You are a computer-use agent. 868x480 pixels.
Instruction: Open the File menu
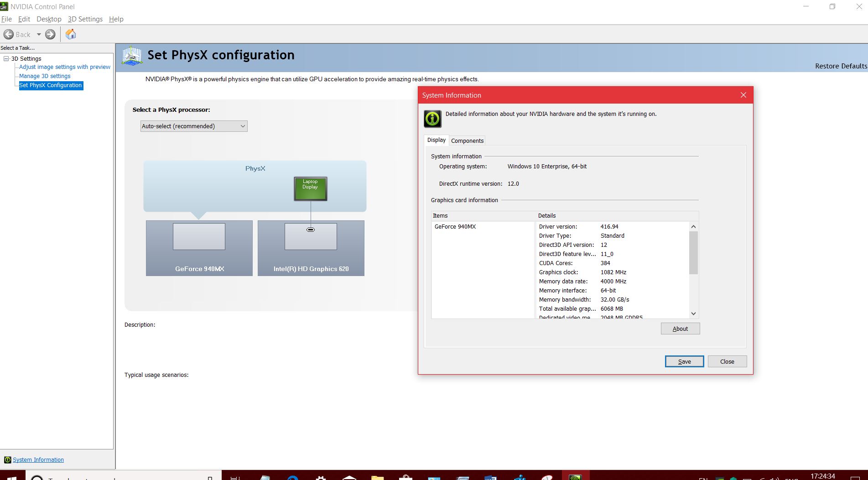pyautogui.click(x=6, y=19)
